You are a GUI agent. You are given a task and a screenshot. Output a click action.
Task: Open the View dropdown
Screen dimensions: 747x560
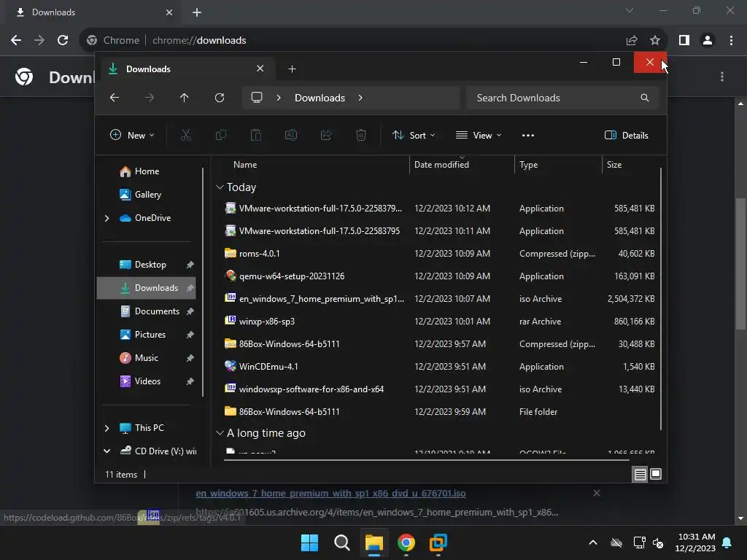tap(479, 135)
